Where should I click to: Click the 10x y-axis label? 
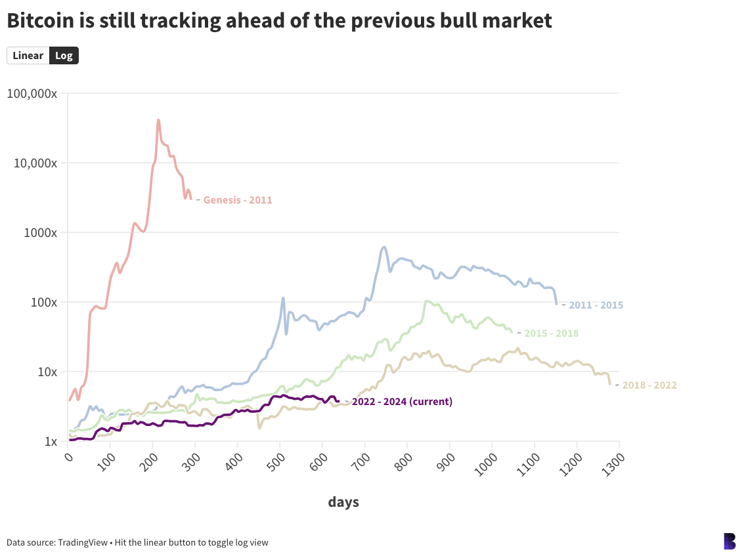(45, 372)
